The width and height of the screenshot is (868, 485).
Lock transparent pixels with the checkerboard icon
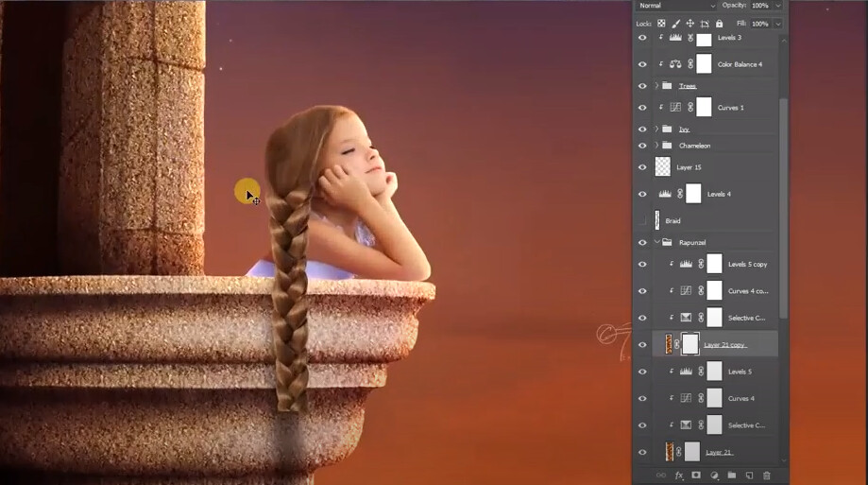click(661, 24)
